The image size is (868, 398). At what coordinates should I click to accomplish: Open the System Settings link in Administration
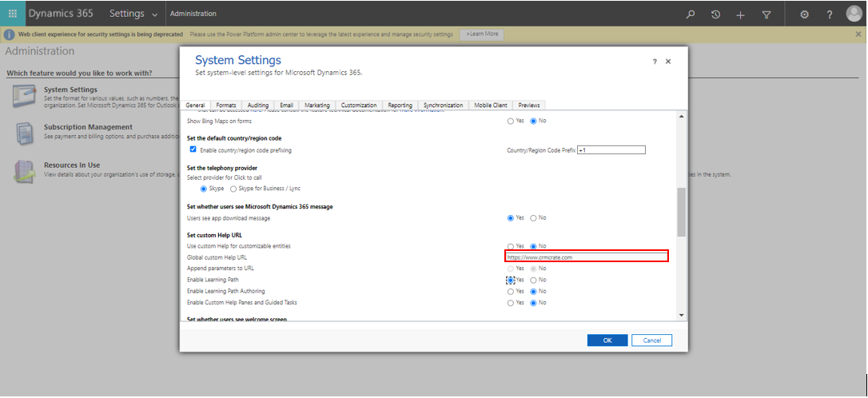(x=71, y=90)
